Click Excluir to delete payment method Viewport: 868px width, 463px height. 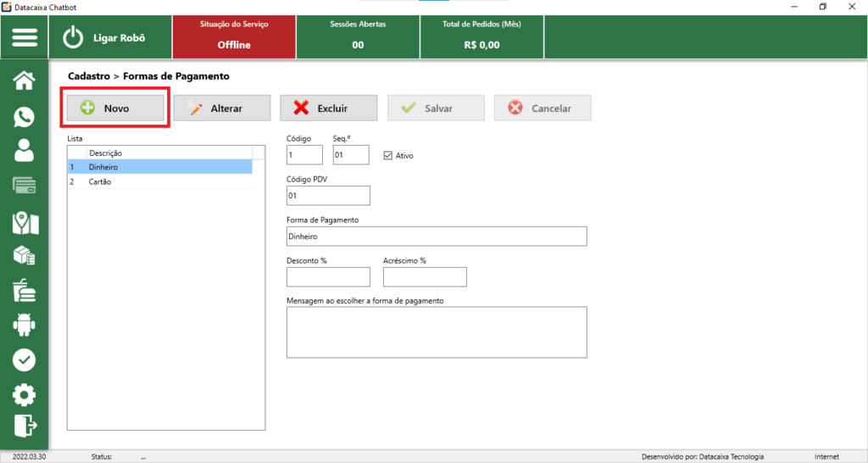(x=328, y=109)
